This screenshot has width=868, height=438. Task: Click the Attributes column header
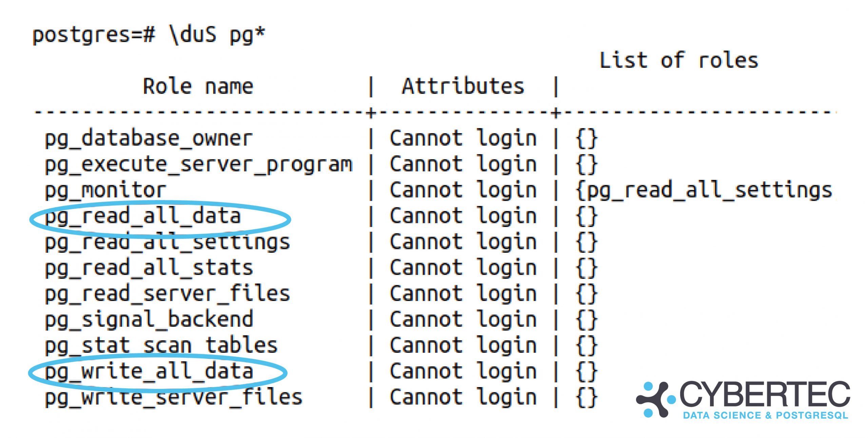point(463,87)
